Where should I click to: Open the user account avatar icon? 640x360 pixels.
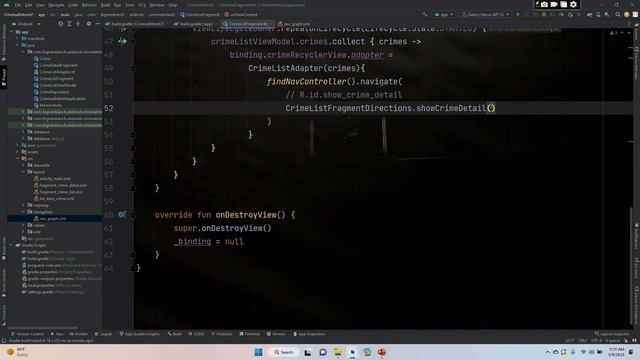[627, 14]
